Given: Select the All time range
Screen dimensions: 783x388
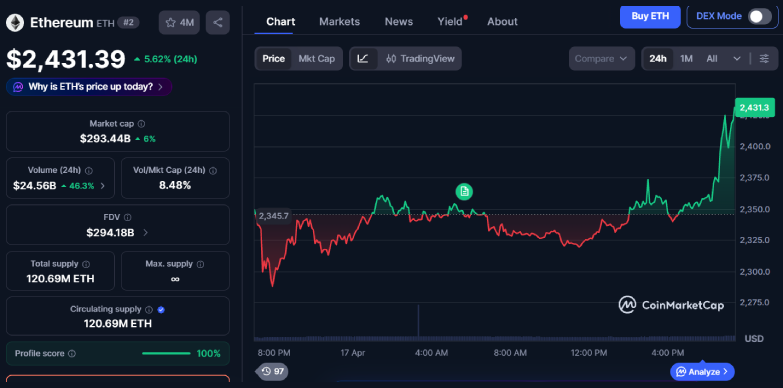Looking at the screenshot, I should pyautogui.click(x=712, y=58).
